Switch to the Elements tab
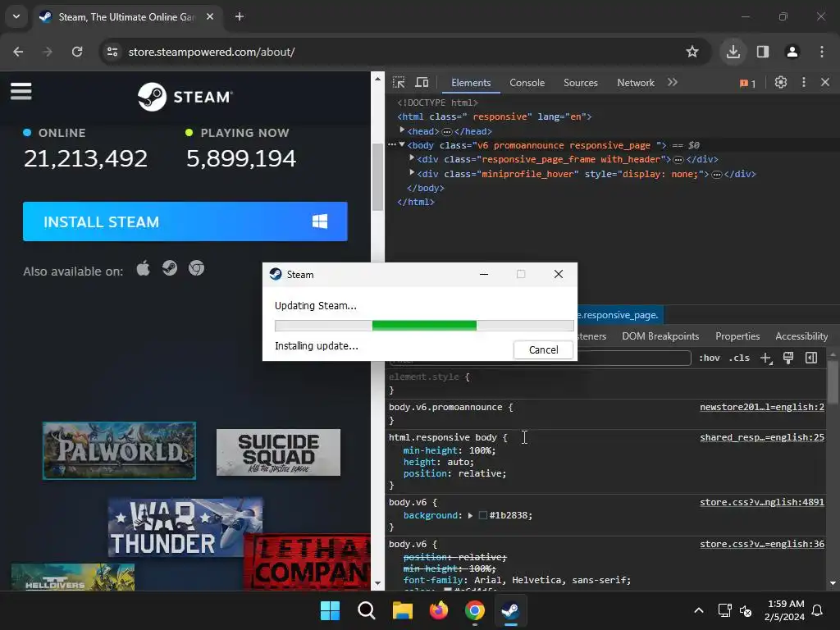This screenshot has height=630, width=840. [x=471, y=83]
